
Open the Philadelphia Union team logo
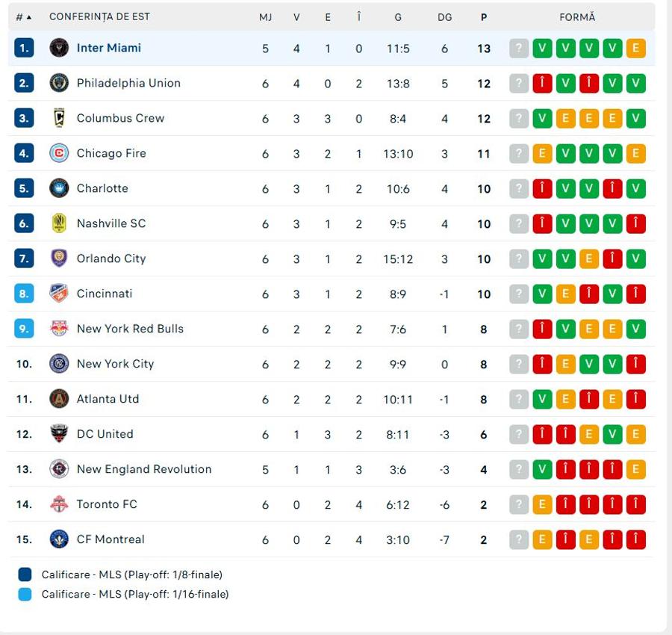pos(59,83)
